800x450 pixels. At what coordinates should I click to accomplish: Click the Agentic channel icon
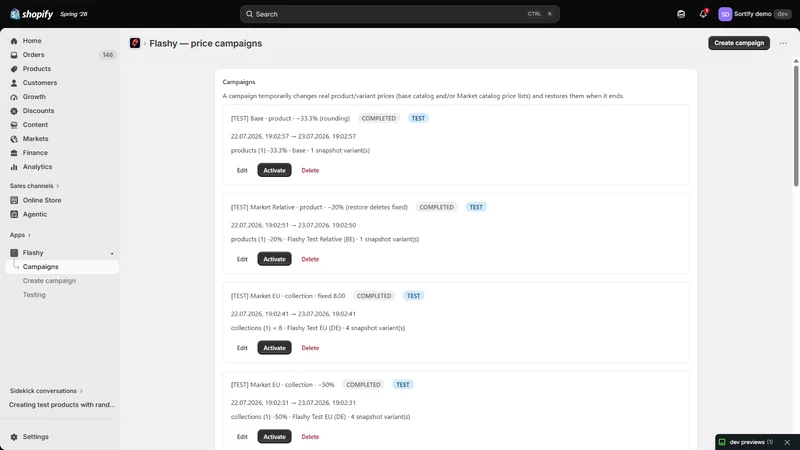tap(14, 214)
